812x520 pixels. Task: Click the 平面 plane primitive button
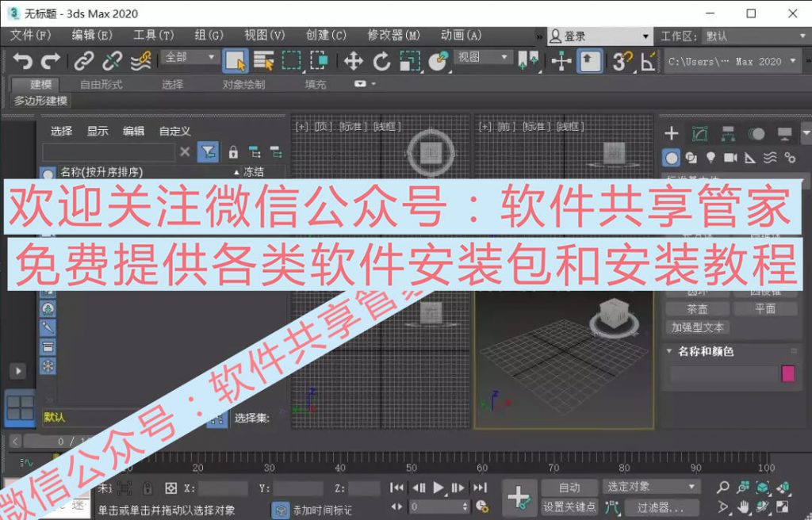coord(765,309)
